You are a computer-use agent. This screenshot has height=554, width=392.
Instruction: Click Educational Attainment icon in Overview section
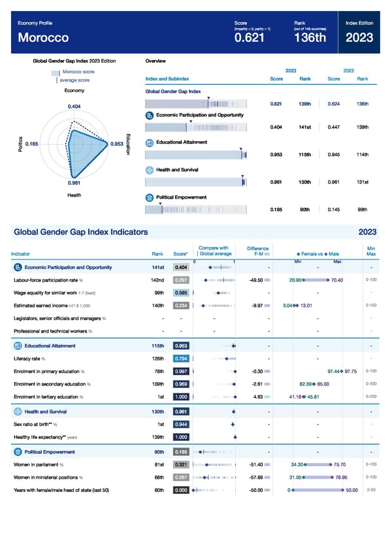tap(150, 142)
